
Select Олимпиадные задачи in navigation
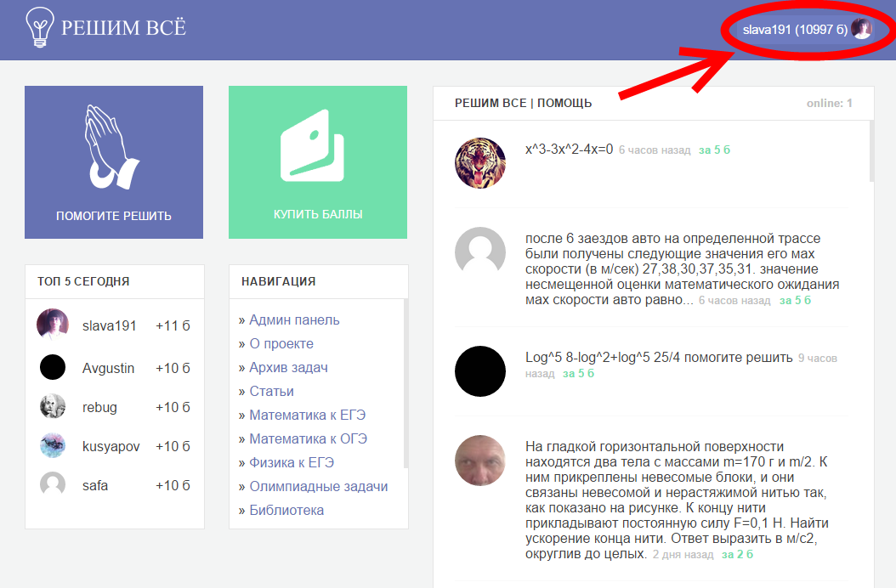pyautogui.click(x=318, y=487)
